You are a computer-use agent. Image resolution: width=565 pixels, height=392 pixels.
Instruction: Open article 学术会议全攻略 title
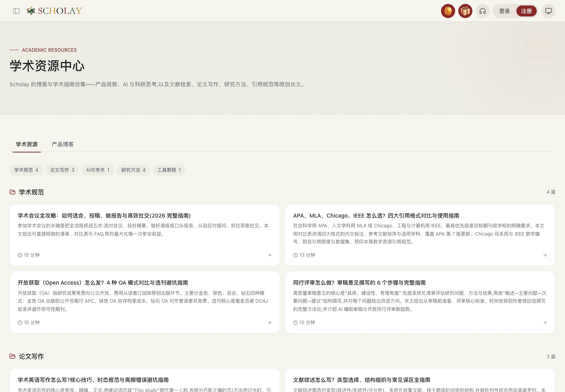(x=104, y=216)
